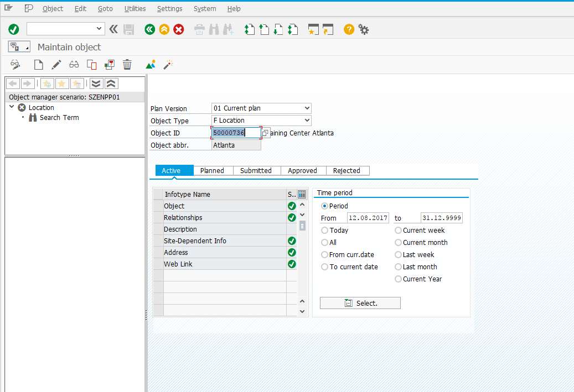Collapse all nodes in object manager
This screenshot has height=392, width=574.
click(111, 83)
